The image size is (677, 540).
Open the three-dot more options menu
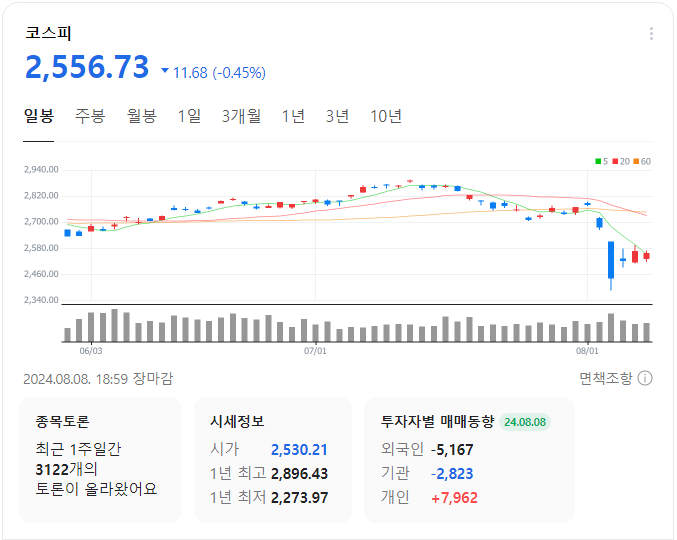(651, 34)
